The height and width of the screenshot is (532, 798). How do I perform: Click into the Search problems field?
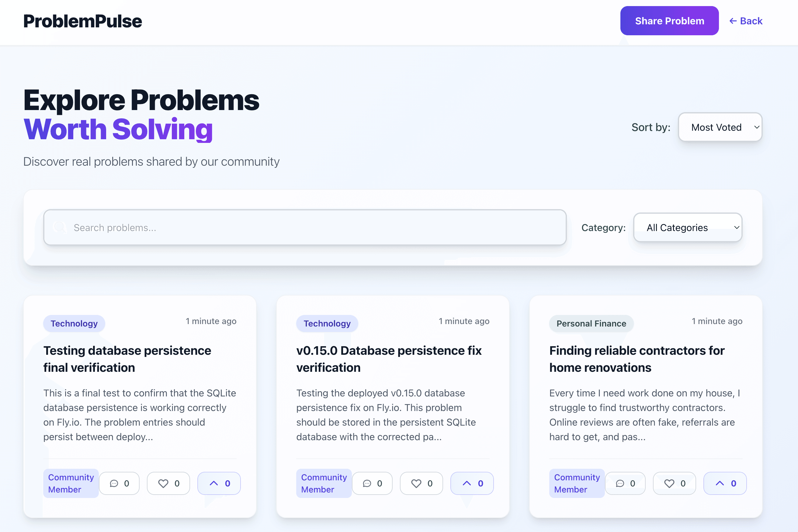305,227
